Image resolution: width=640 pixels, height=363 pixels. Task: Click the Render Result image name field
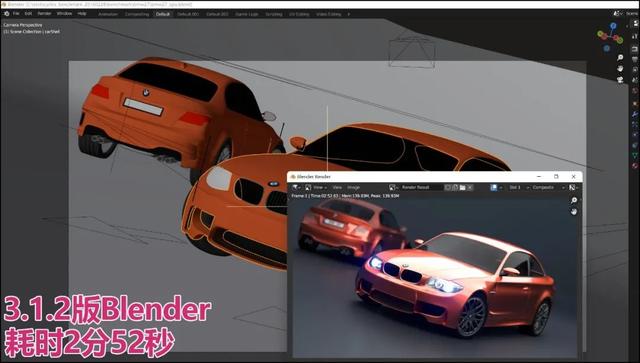[422, 187]
